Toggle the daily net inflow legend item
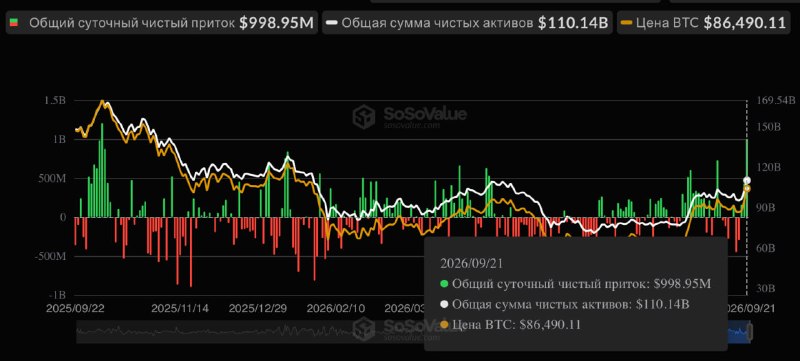Image resolution: width=800 pixels, height=361 pixels. tap(162, 23)
